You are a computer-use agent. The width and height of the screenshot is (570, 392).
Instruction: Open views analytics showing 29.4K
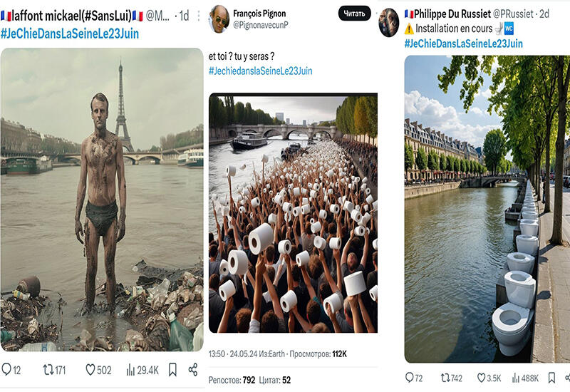click(x=131, y=370)
